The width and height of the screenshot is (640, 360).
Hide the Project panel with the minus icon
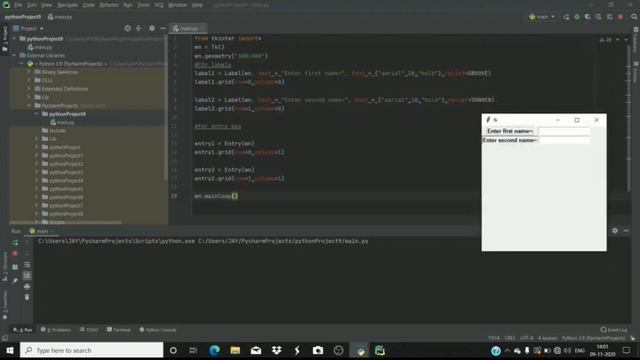tap(162, 29)
